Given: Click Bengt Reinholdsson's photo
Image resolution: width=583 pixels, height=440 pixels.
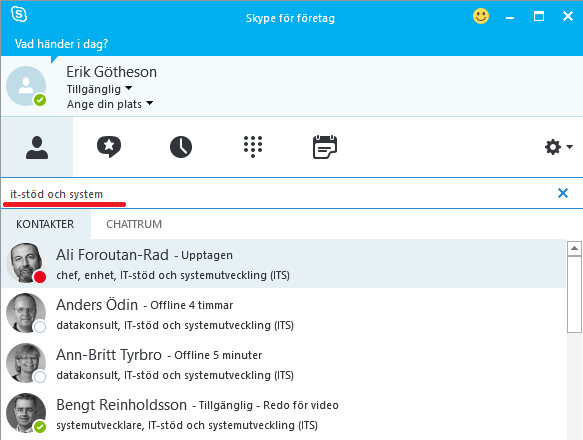Looking at the screenshot, I should pyautogui.click(x=26, y=413).
